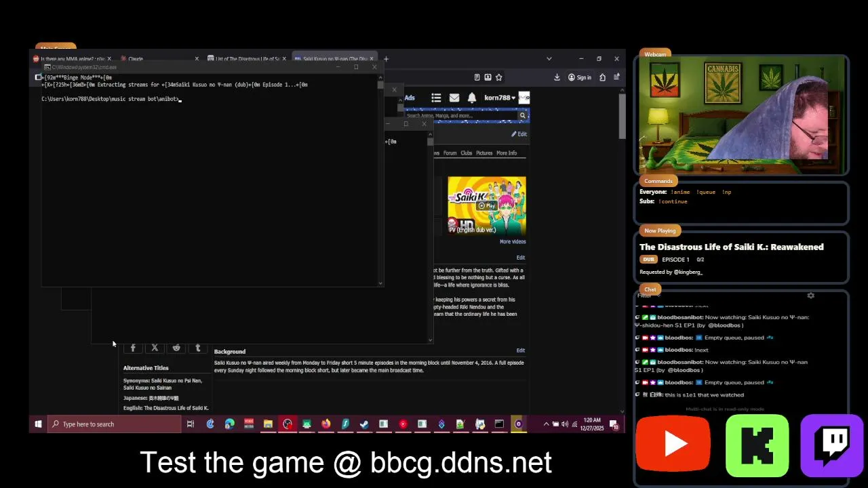Share page via X icon
The image size is (868, 488).
point(155,348)
